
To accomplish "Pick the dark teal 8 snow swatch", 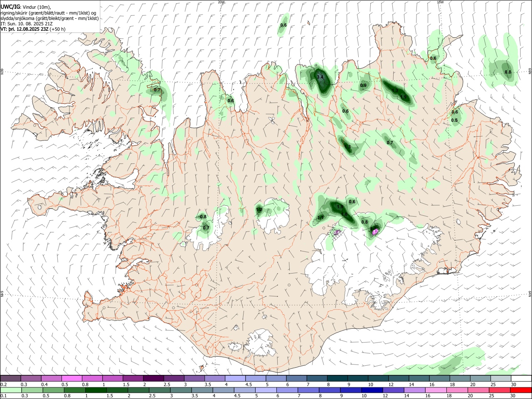I will [337, 378].
